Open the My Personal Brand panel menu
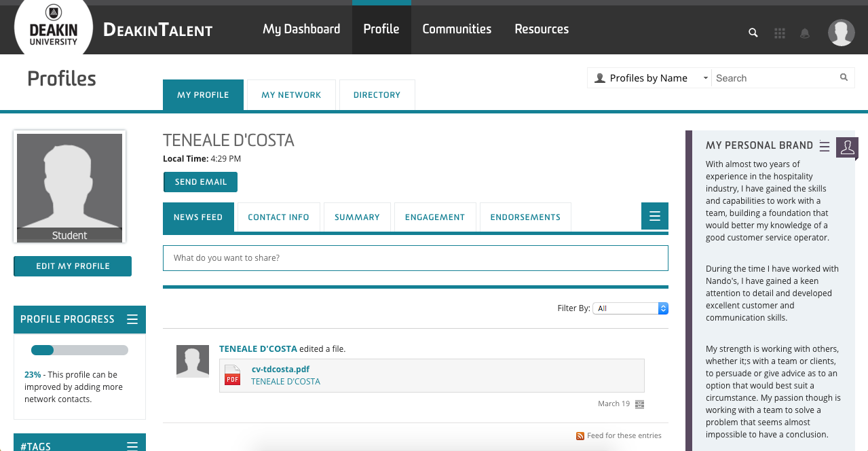 pos(824,146)
